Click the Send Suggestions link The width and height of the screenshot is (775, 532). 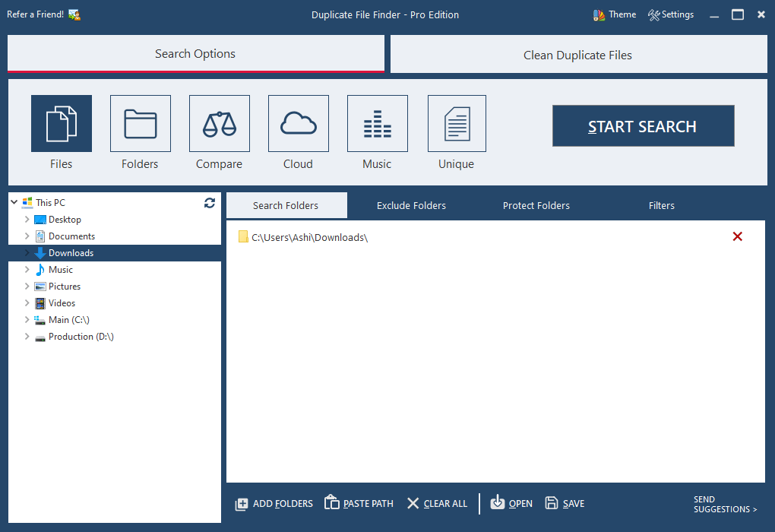tap(725, 505)
